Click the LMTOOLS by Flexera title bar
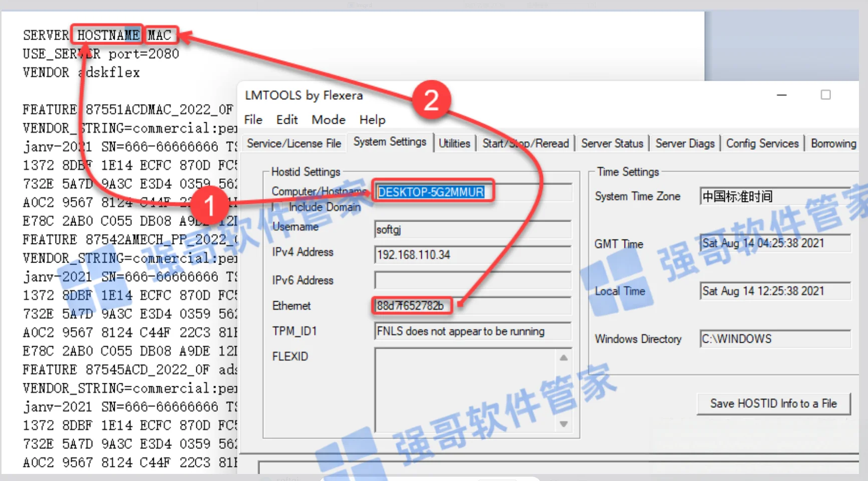This screenshot has width=868, height=481. click(304, 95)
